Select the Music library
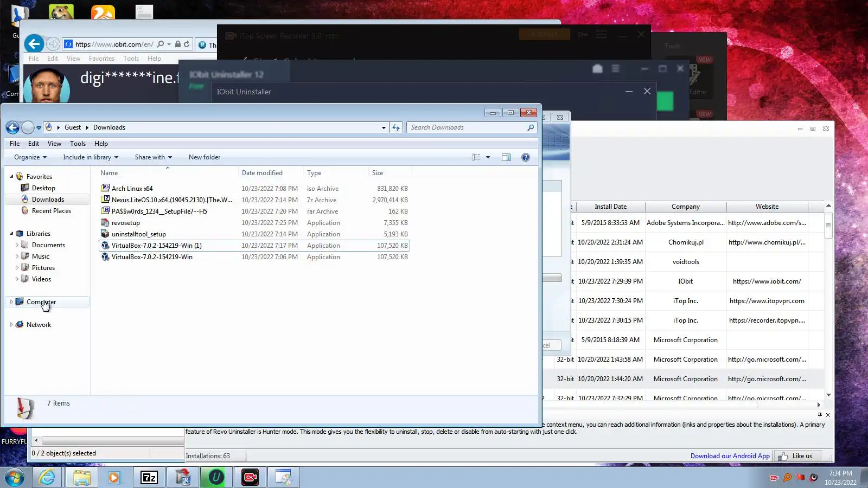 [x=40, y=256]
